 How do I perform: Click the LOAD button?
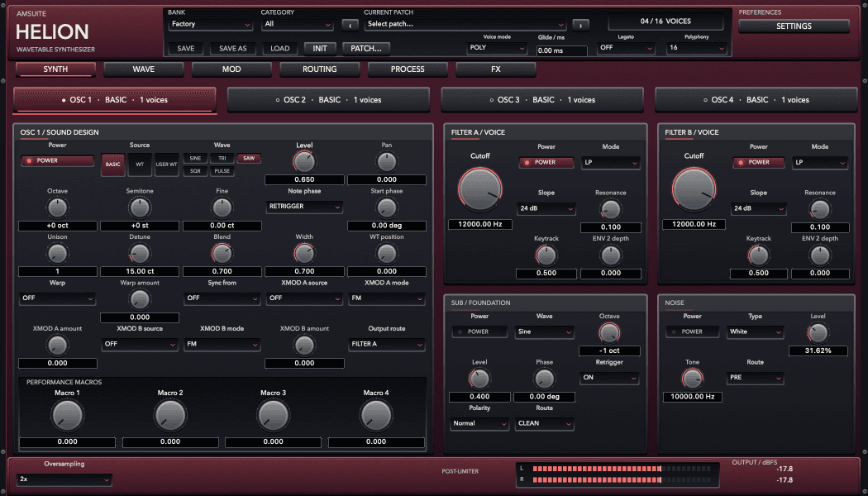279,49
